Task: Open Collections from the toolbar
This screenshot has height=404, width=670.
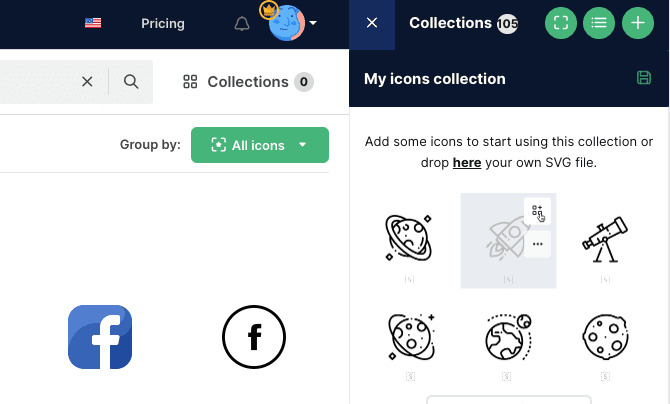Action: tap(247, 82)
